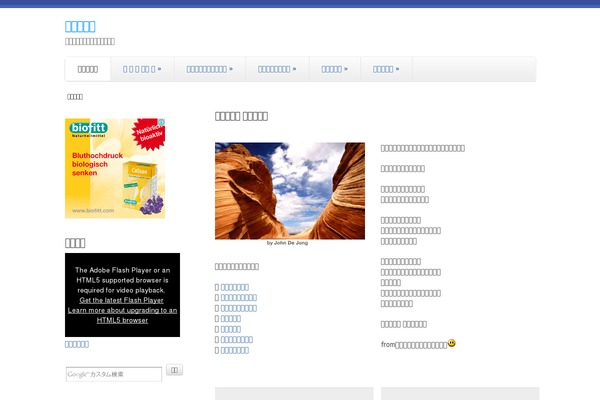Focus the Google custom search input field
This screenshot has width=600, height=400.
114,374
